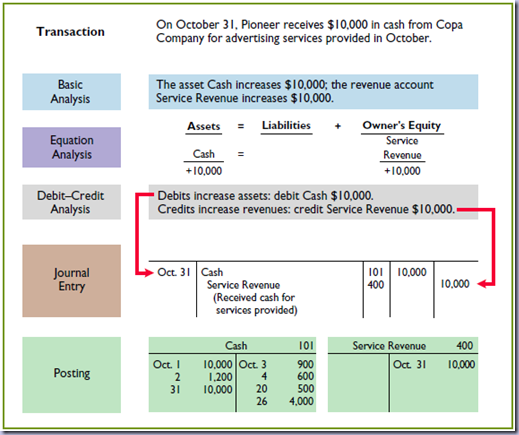Select the line "Credits increase revenues: credit Service Revenue"
Viewport: 519px width, 435px height.
coord(283,209)
